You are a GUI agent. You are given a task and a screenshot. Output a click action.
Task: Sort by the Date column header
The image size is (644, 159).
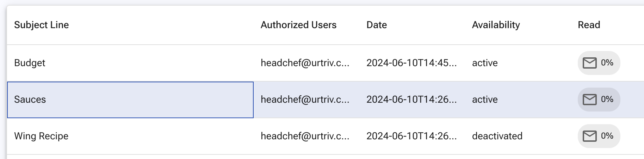(x=377, y=25)
